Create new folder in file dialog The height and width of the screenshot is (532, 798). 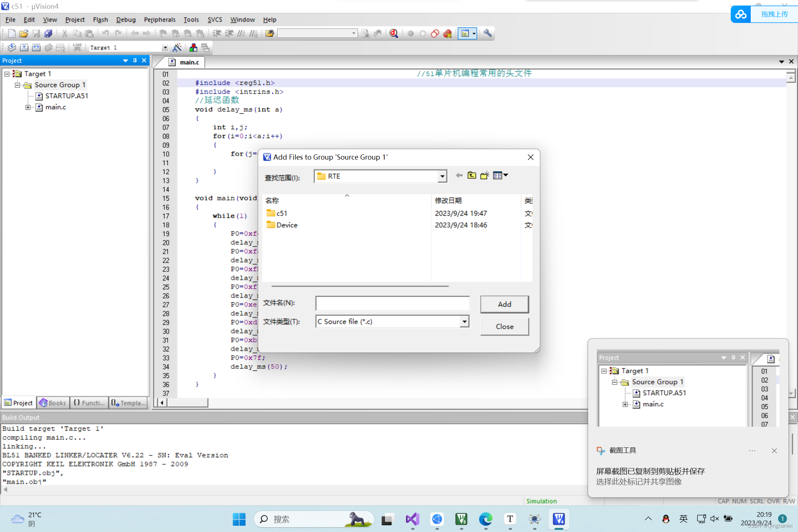[x=484, y=175]
